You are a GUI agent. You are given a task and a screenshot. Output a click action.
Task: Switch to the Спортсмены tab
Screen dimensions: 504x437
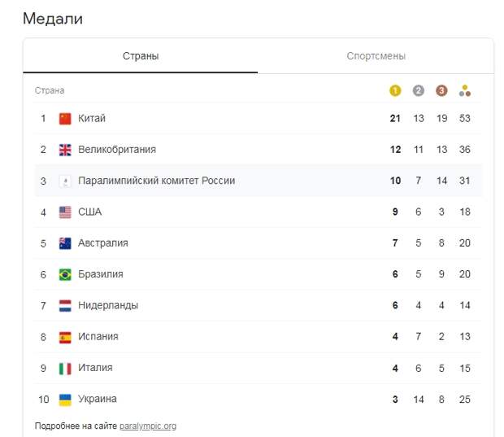click(376, 56)
